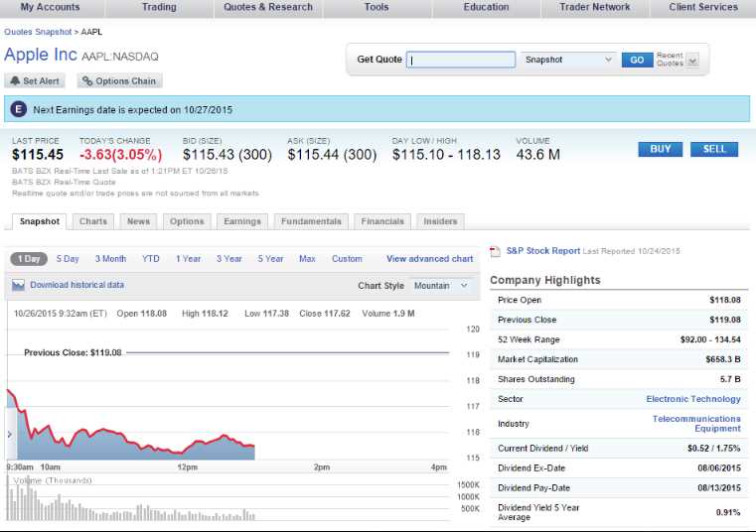Open the Education menu

[486, 7]
